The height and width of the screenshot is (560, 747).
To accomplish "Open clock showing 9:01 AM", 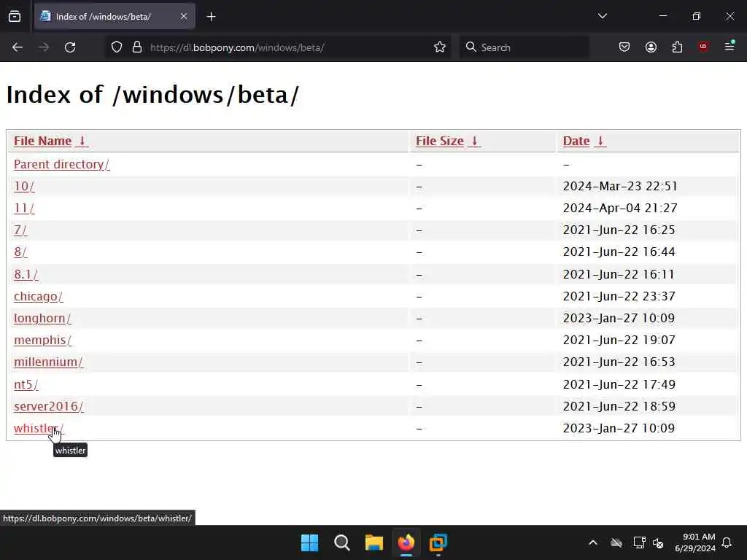I will [695, 542].
